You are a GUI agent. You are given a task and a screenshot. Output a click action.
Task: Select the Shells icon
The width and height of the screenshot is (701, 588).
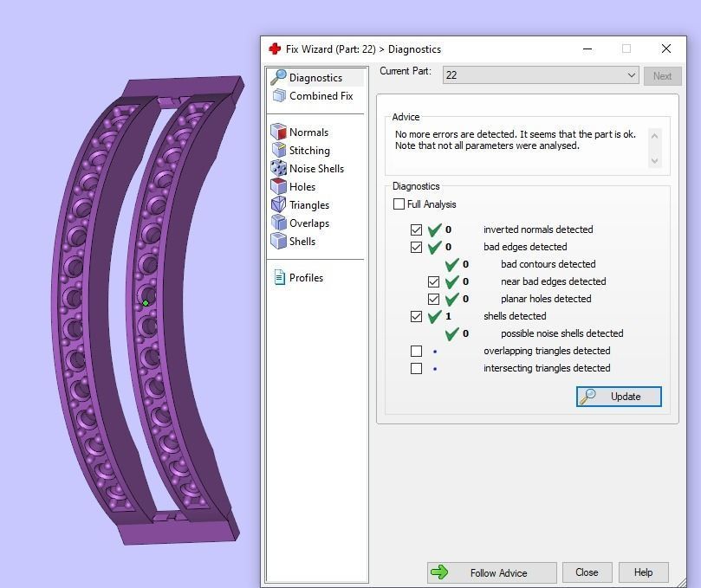pos(278,241)
